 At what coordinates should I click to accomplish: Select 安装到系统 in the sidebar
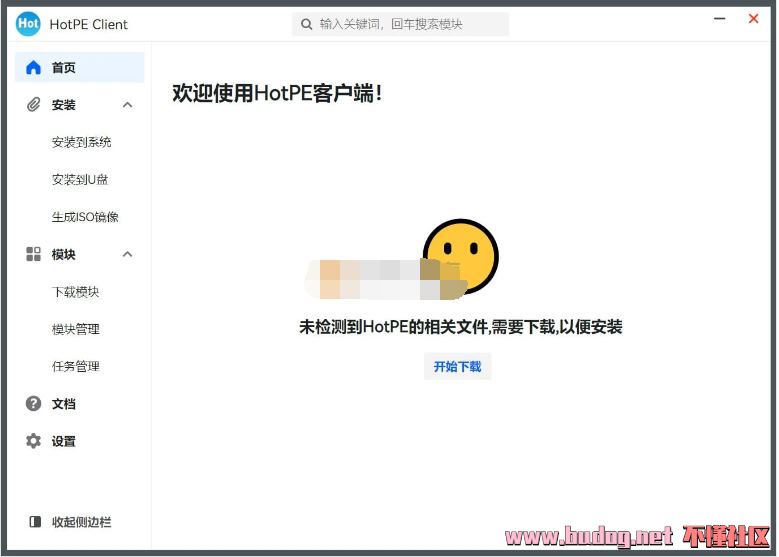(81, 142)
